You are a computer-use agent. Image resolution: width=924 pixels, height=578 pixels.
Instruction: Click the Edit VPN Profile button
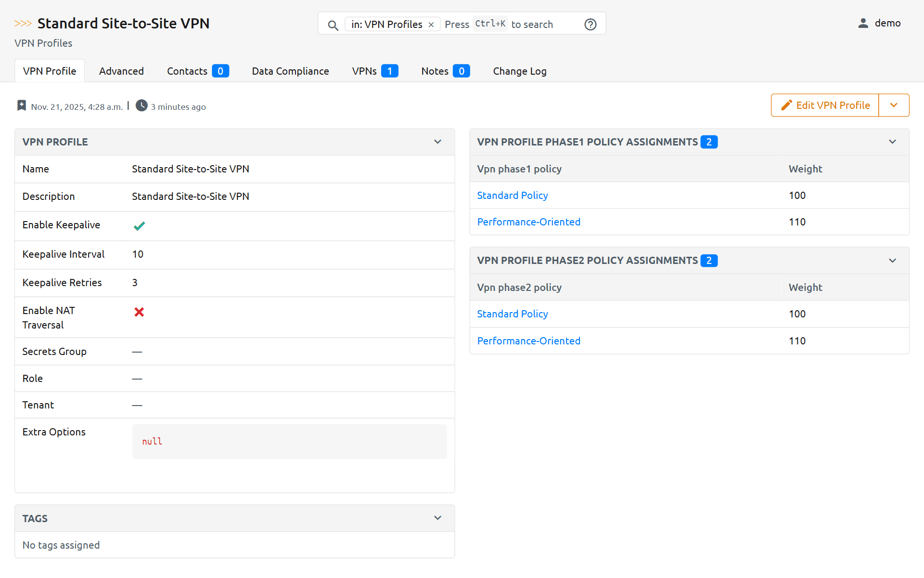(x=825, y=105)
